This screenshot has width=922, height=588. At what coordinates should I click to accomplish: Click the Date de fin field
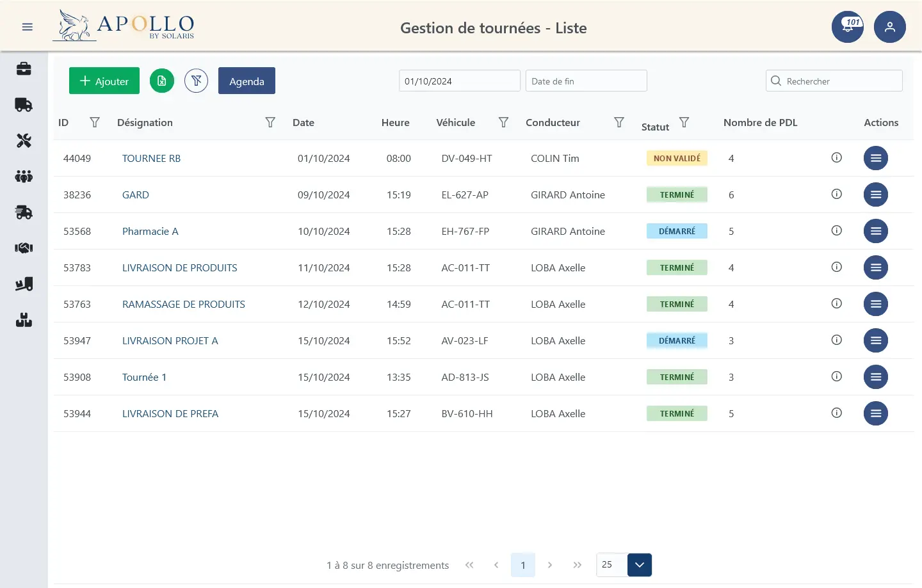pos(586,81)
